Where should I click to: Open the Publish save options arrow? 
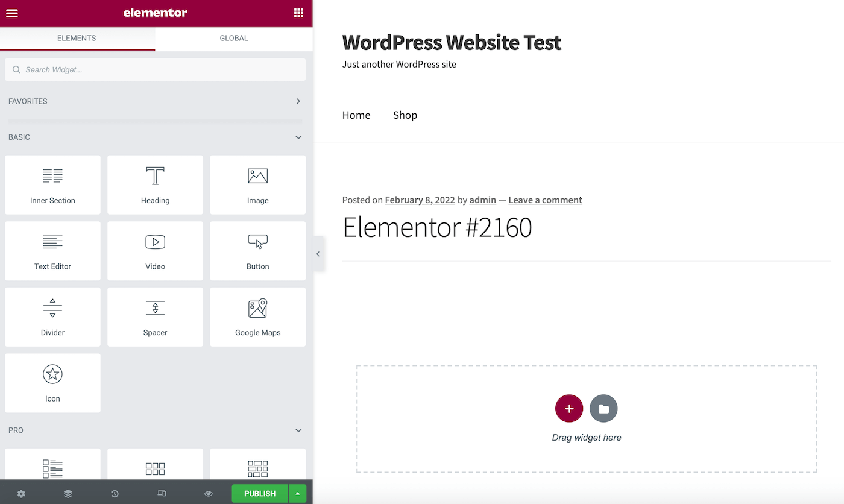coord(297,493)
